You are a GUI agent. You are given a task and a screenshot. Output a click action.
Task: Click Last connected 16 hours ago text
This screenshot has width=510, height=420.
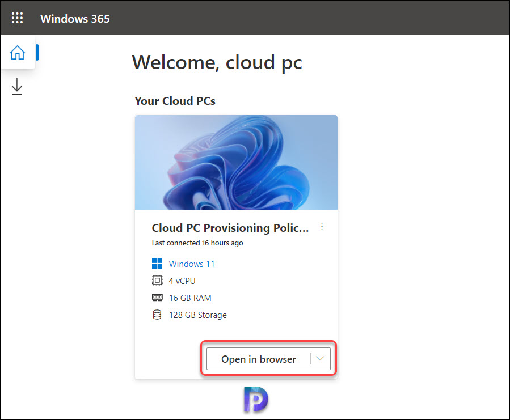click(197, 243)
